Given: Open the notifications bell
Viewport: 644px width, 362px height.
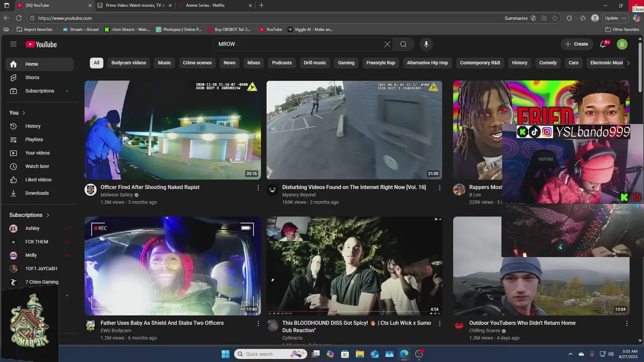Looking at the screenshot, I should (603, 44).
